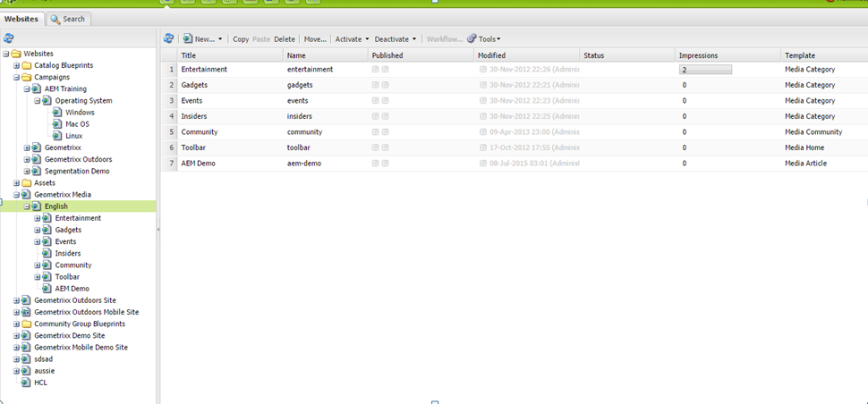
Task: Click the AEM Demo page icon in tree
Action: pos(47,289)
